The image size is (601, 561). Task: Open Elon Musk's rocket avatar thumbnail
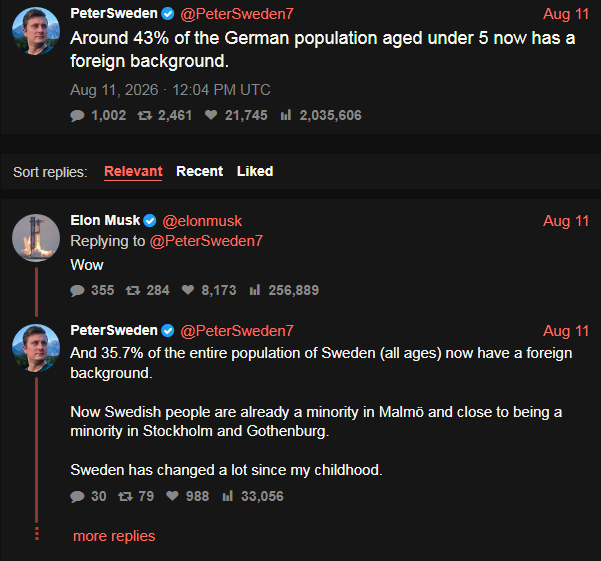[36, 238]
